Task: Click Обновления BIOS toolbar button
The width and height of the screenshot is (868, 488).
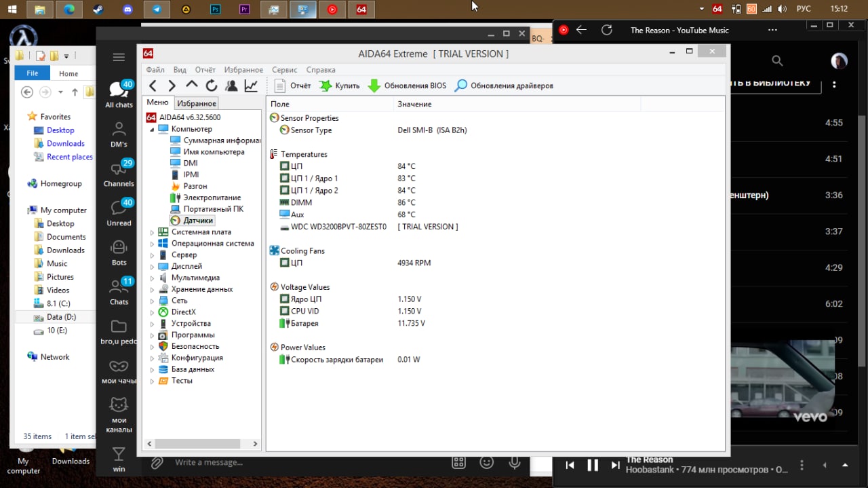Action: 407,86
